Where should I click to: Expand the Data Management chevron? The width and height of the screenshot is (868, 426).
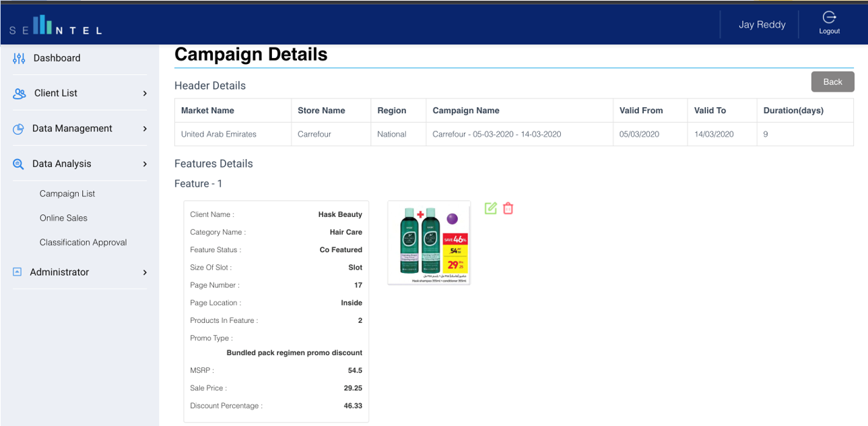tap(145, 129)
